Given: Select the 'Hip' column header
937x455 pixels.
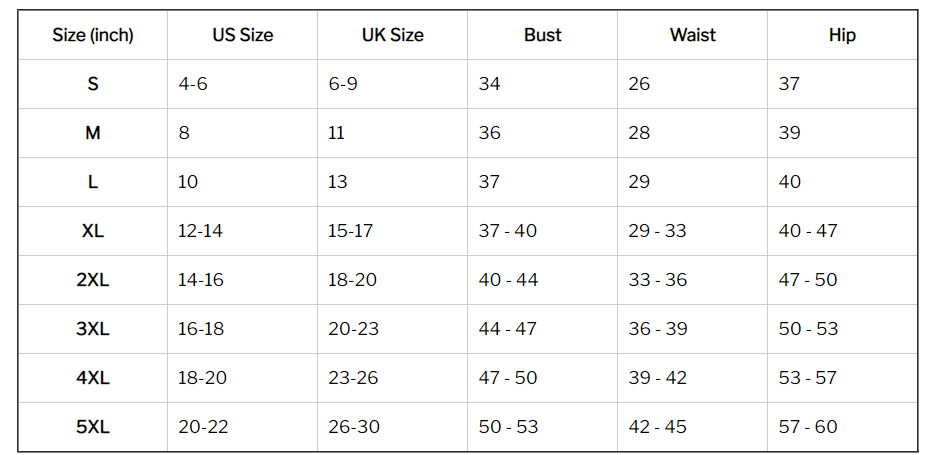Looking at the screenshot, I should (843, 35).
